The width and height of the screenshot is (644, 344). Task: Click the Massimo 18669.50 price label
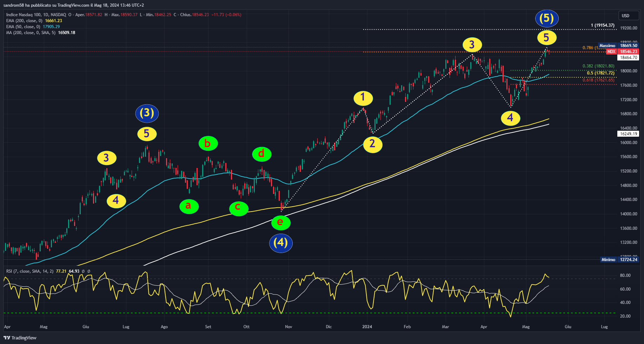point(618,46)
